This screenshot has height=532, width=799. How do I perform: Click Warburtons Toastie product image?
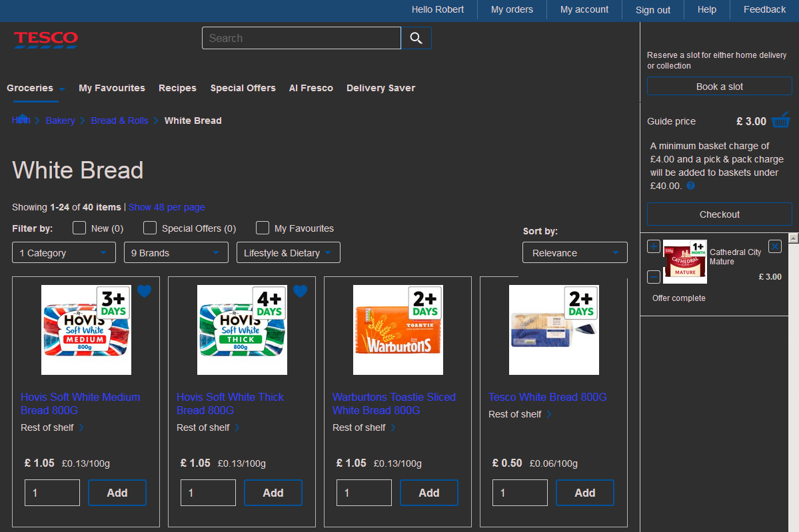pyautogui.click(x=398, y=330)
